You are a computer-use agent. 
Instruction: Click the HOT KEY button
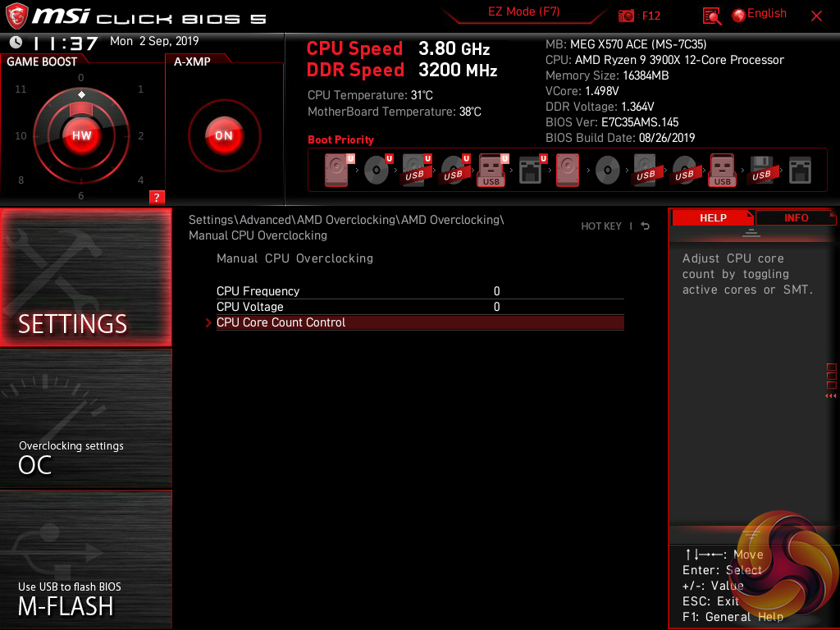coord(601,226)
